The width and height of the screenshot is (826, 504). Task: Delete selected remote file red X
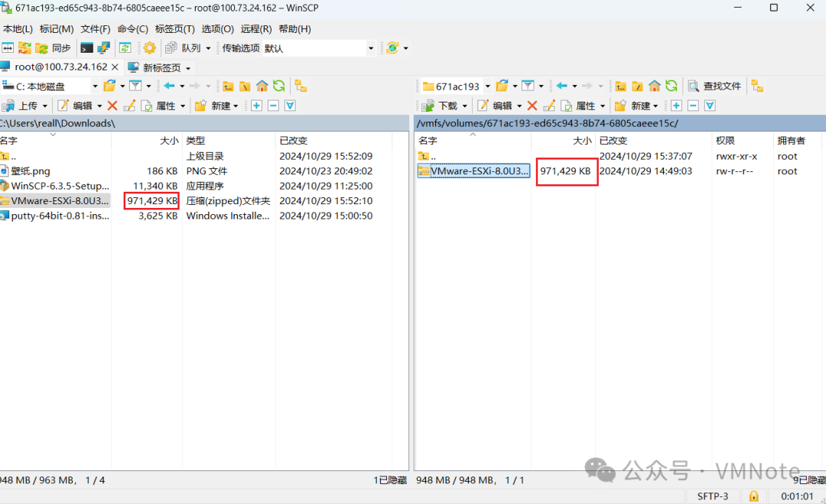pos(532,106)
